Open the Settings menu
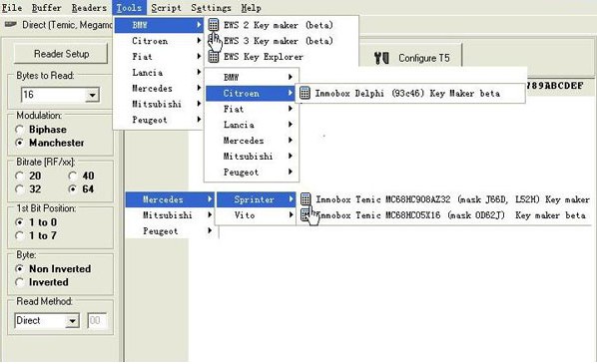597x364 pixels. coord(211,8)
